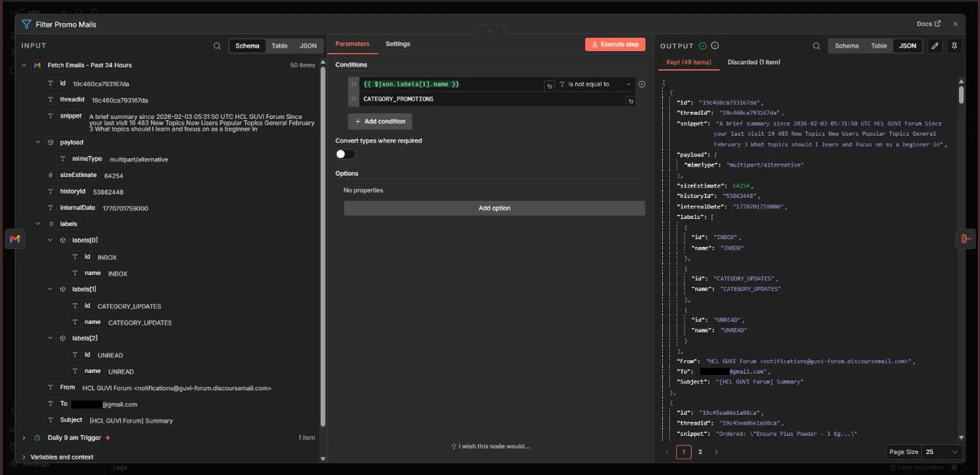980x475 pixels.
Task: Click the Add condition button
Action: click(380, 122)
